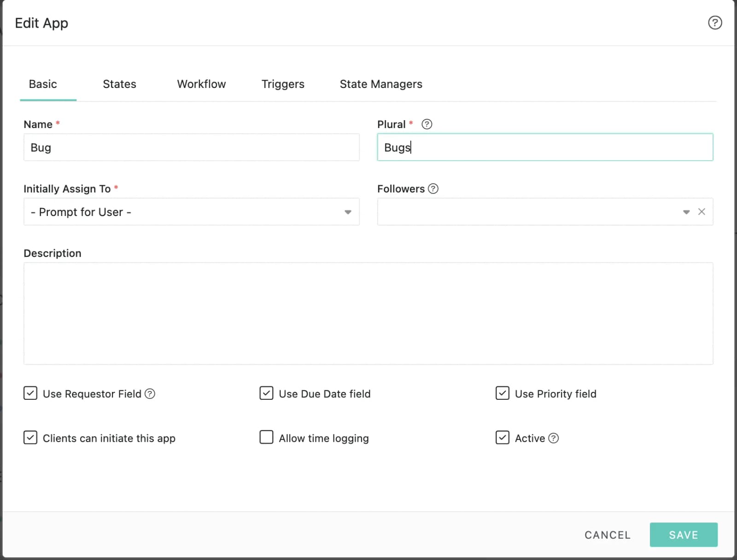The height and width of the screenshot is (560, 737).
Task: Go to the Triggers tab
Action: click(x=283, y=84)
